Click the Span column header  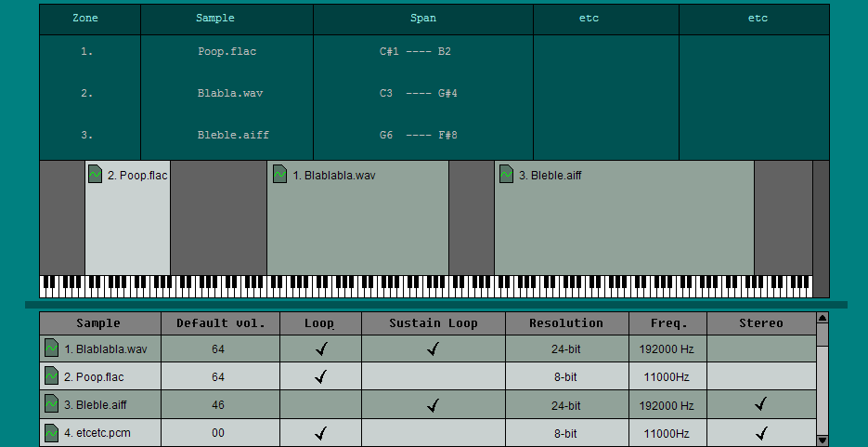[x=422, y=18]
